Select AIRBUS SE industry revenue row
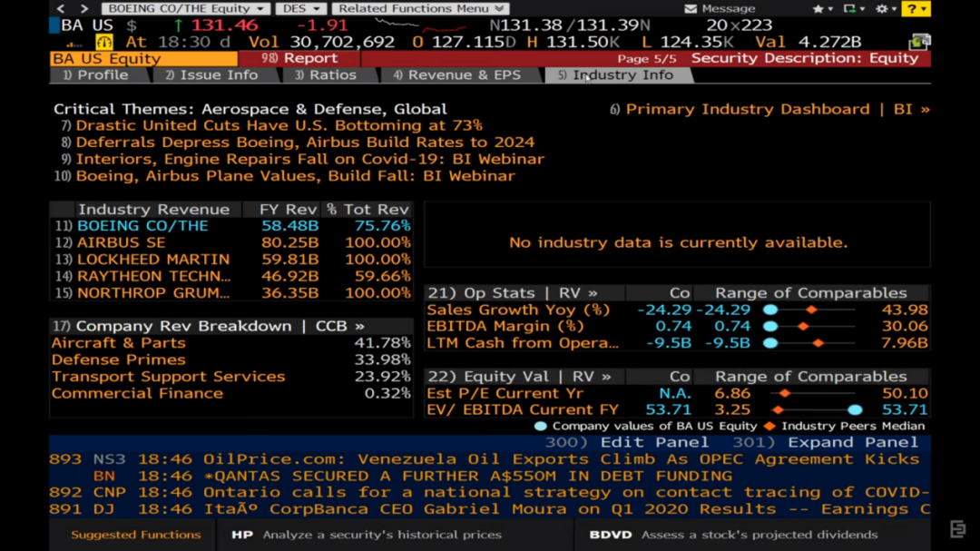 tap(232, 242)
